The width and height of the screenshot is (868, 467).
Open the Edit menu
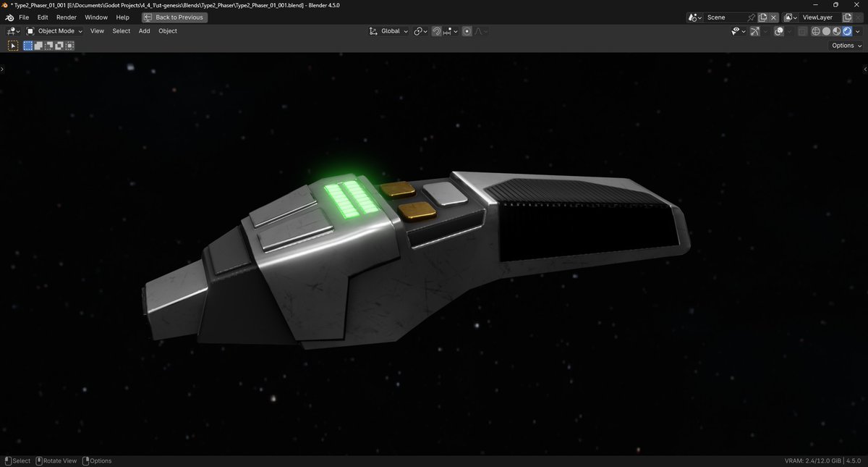tap(43, 17)
